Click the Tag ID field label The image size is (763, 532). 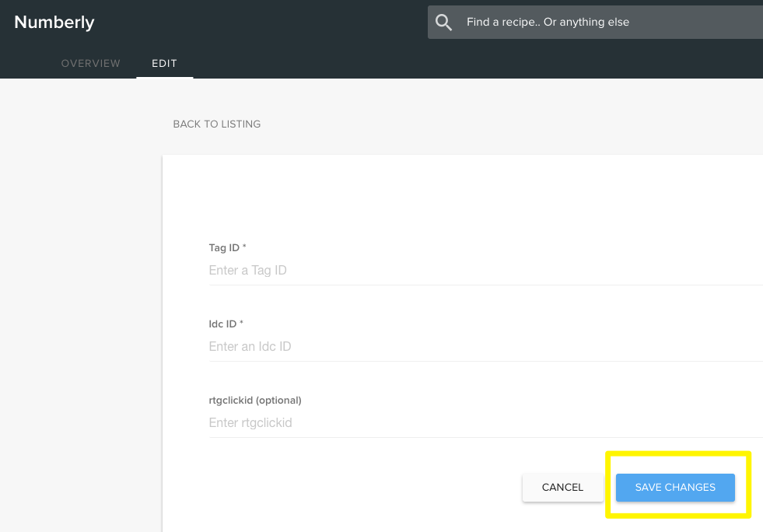click(222, 247)
